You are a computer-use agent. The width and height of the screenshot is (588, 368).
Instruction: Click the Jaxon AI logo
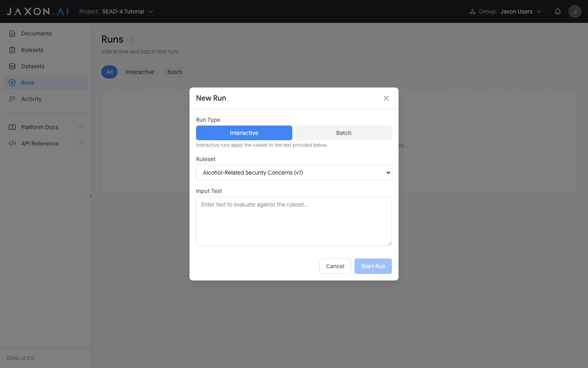tap(37, 11)
